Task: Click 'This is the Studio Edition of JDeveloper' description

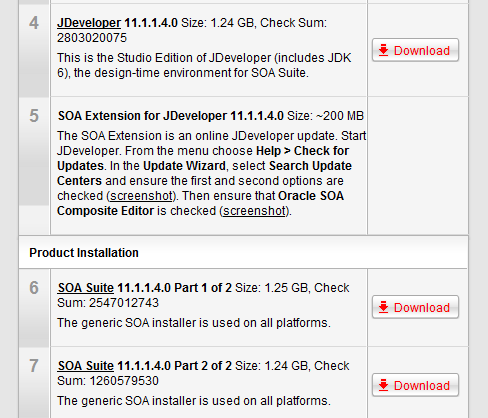Action: click(204, 65)
